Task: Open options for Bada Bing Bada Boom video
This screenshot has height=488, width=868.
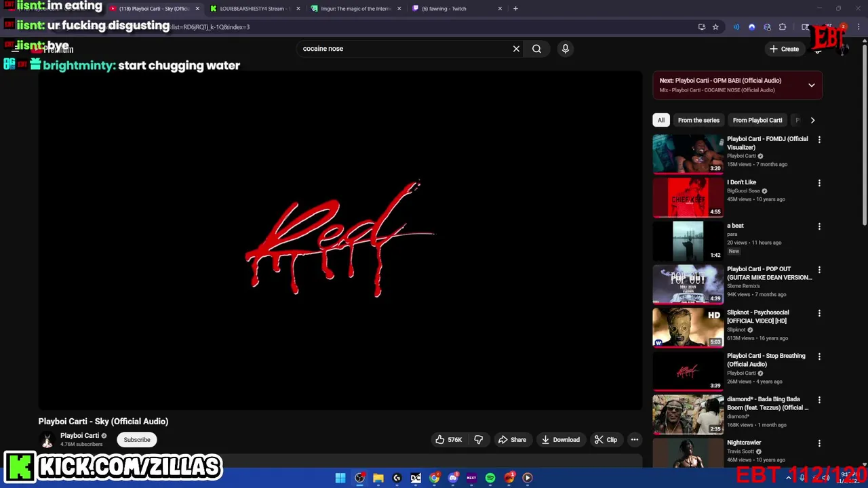Action: (819, 400)
